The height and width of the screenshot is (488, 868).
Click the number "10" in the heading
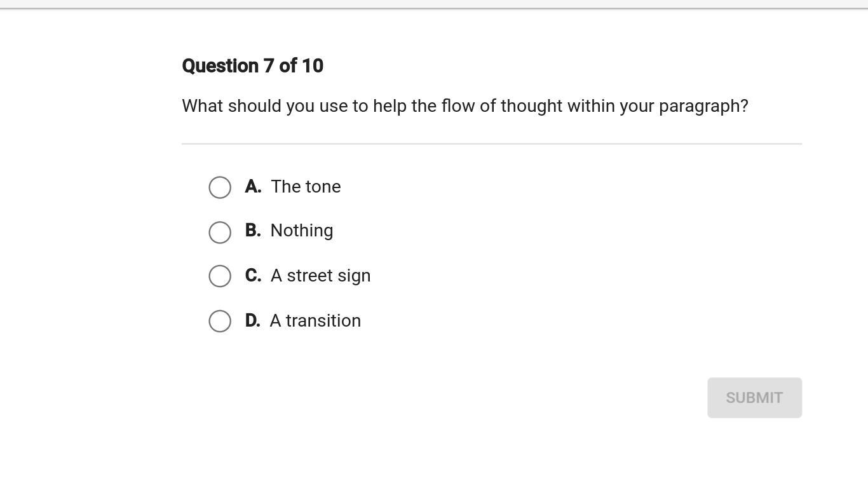312,66
